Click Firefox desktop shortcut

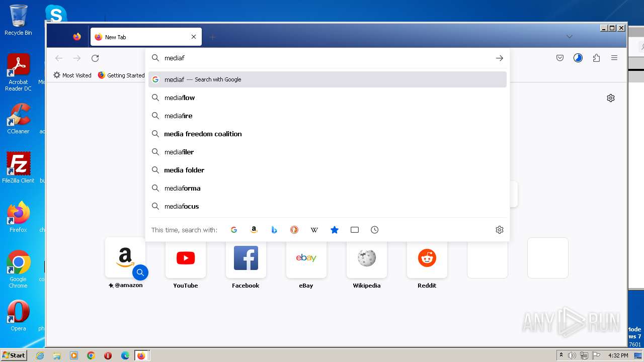18,217
